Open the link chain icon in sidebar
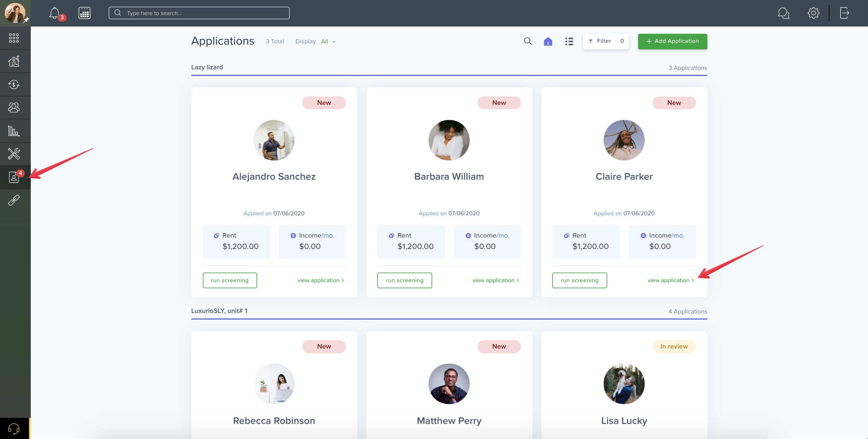868x439 pixels. tap(14, 200)
